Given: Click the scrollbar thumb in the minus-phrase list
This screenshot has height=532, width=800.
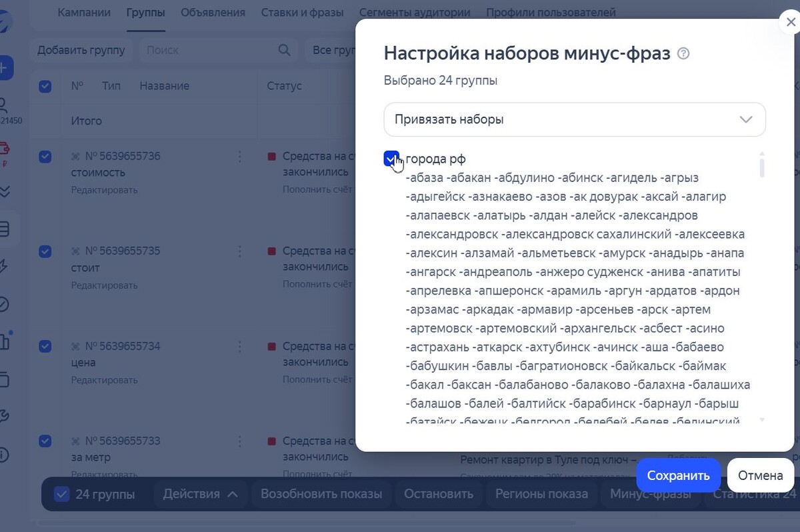Looking at the screenshot, I should click(x=761, y=165).
